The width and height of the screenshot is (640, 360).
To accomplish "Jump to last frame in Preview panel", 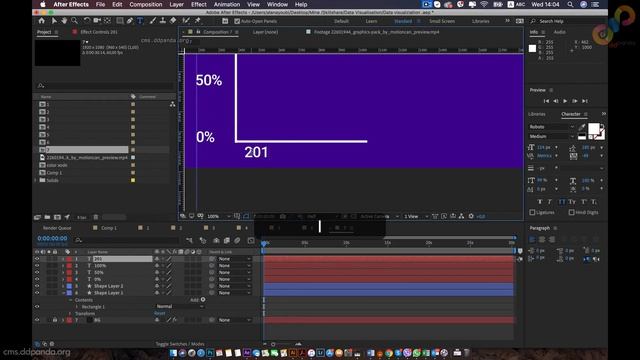I will [584, 101].
